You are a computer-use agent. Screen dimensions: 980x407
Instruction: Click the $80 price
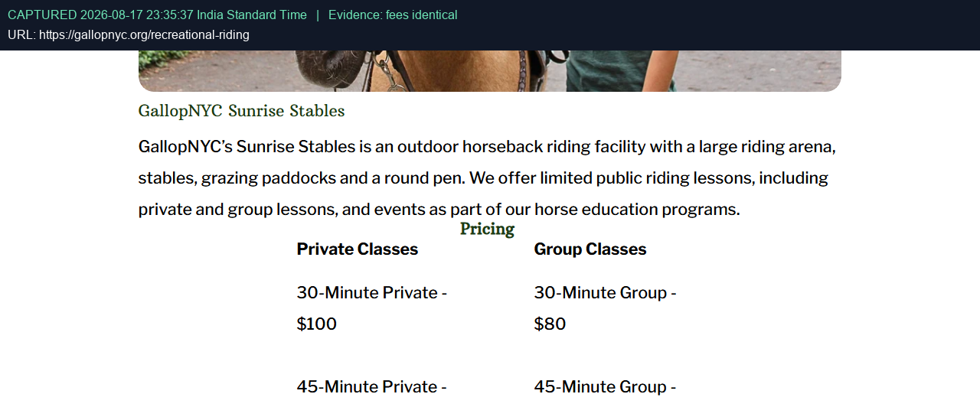pos(550,324)
